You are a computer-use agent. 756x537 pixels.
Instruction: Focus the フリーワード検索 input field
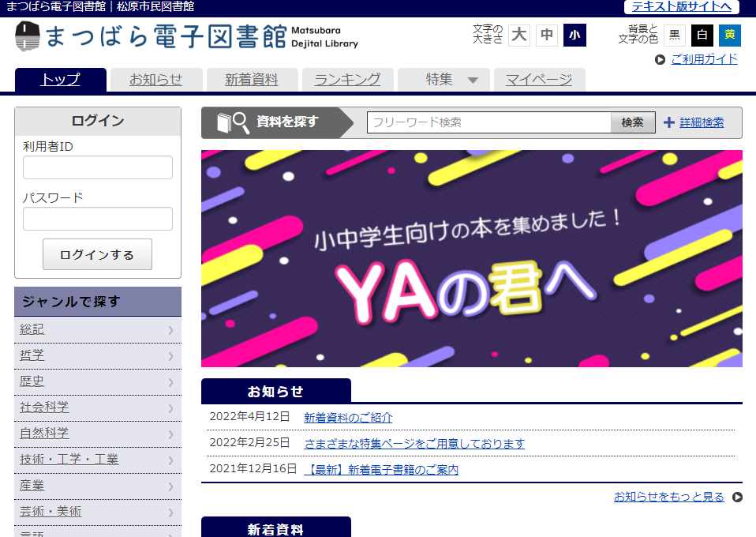(488, 122)
